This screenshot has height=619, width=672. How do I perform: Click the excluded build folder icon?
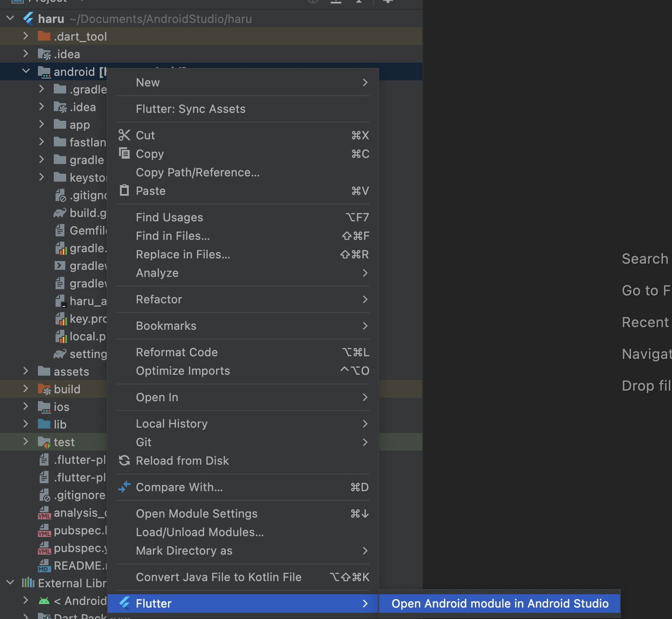tap(44, 389)
